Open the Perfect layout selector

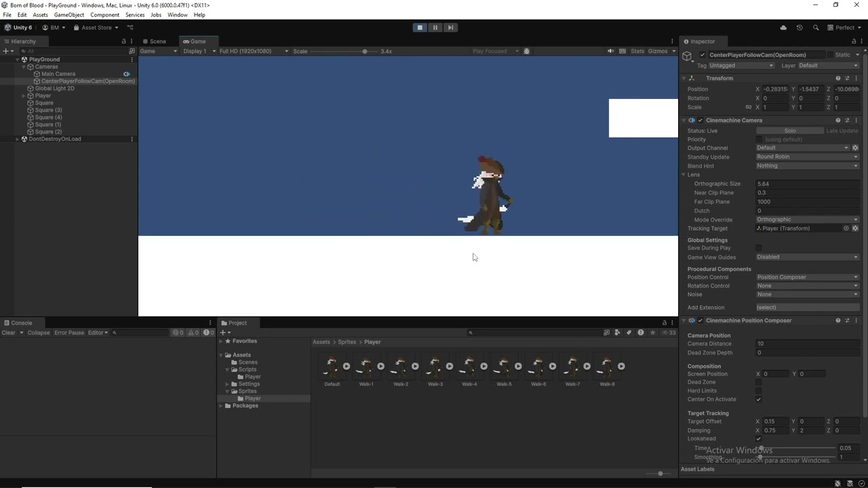(x=843, y=27)
